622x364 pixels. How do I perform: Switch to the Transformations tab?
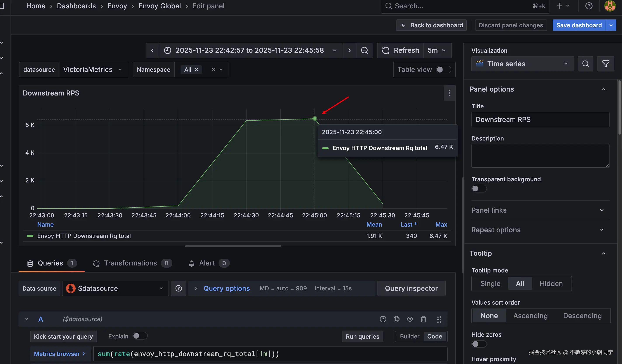coord(130,263)
